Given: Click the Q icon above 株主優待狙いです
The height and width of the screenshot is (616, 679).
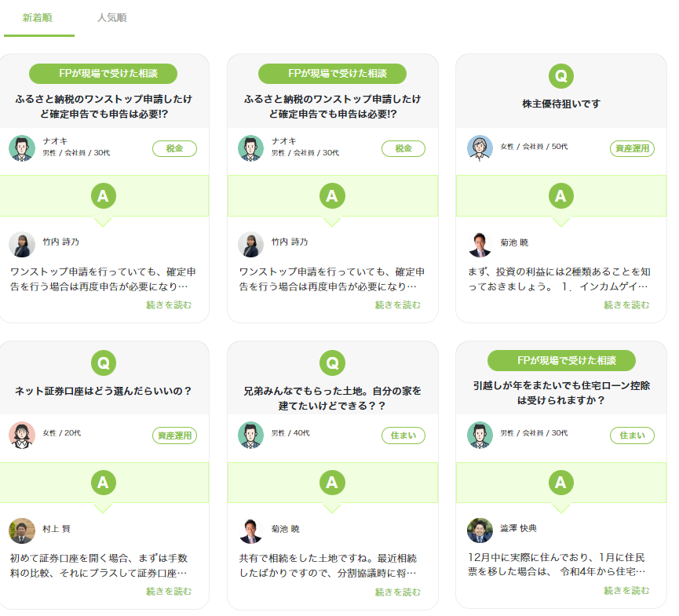Looking at the screenshot, I should (x=560, y=76).
